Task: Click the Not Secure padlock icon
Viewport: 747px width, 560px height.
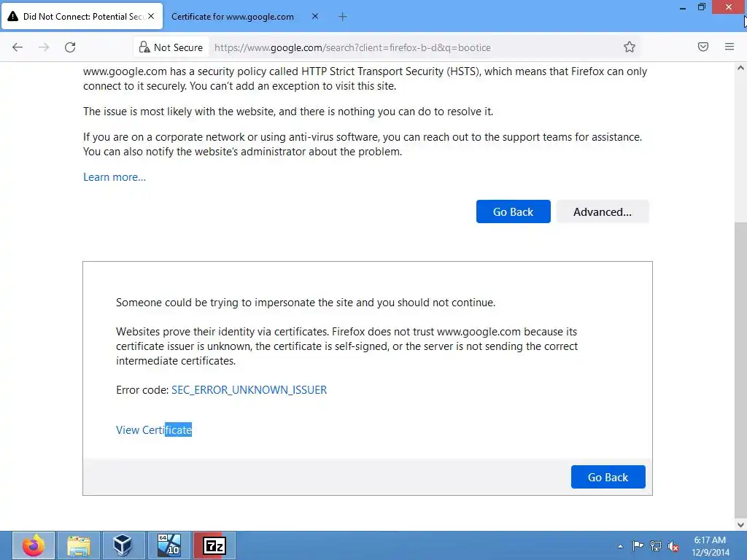Action: 144,47
